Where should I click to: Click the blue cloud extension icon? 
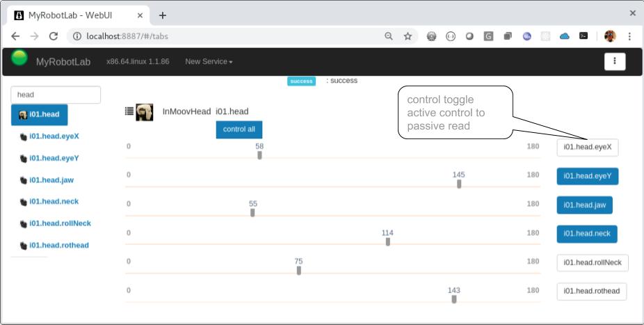tap(565, 36)
